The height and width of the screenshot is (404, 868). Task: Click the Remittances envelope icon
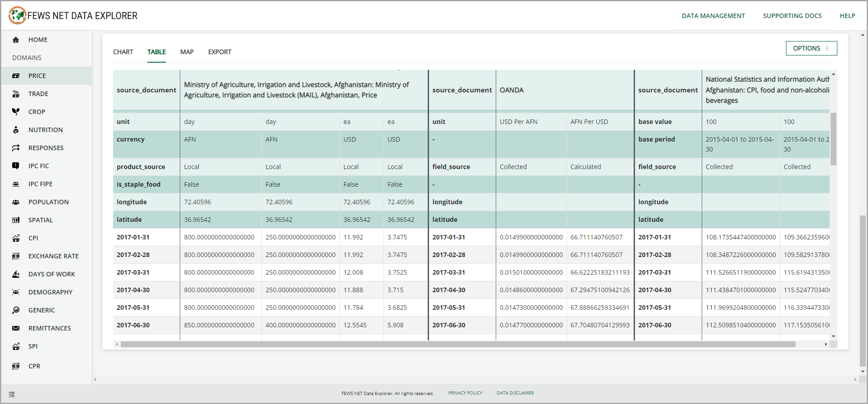pyautogui.click(x=16, y=328)
